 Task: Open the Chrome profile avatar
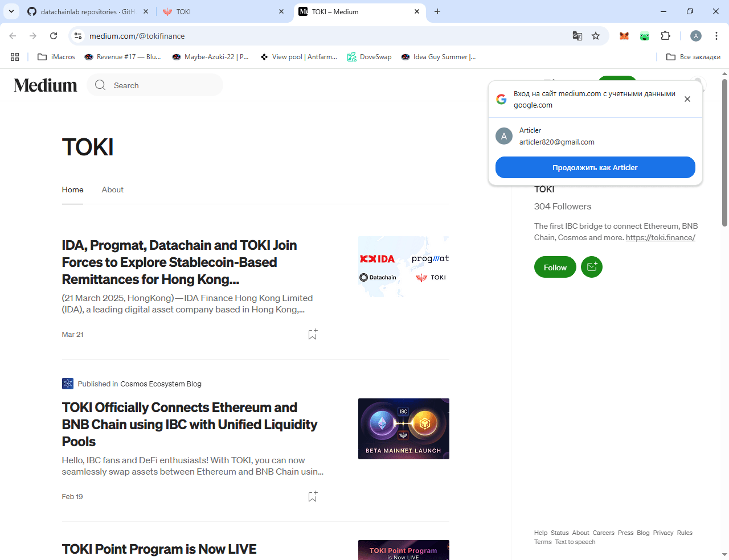point(696,36)
